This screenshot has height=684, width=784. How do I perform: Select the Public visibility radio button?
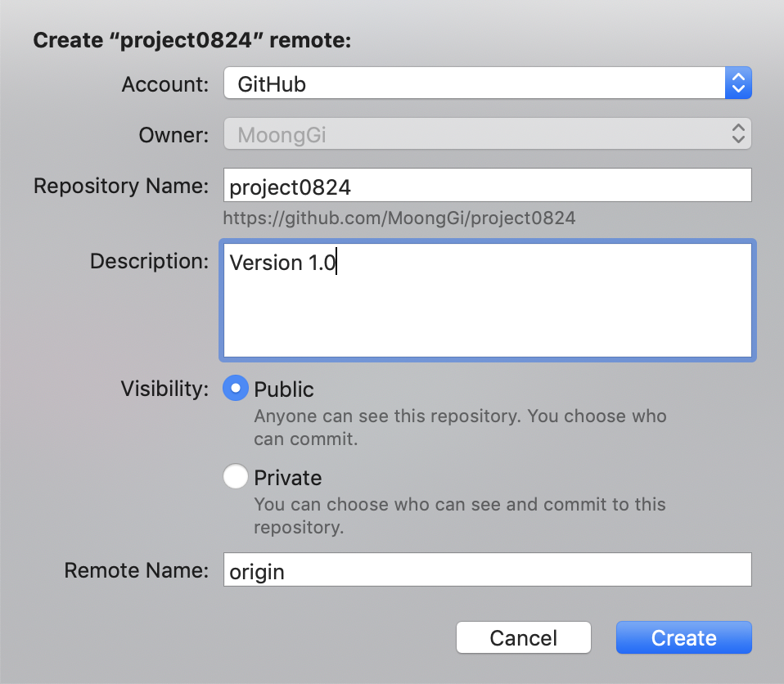coord(236,388)
